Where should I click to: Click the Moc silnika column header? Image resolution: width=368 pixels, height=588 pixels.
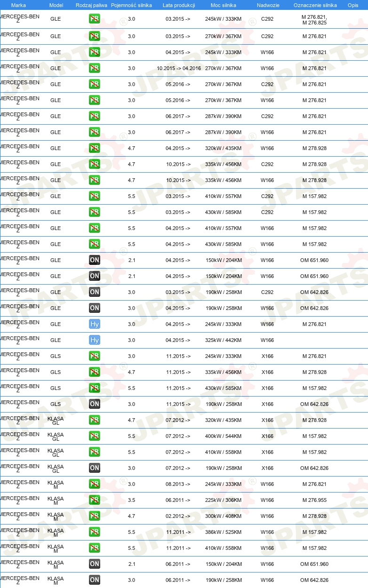(224, 5)
